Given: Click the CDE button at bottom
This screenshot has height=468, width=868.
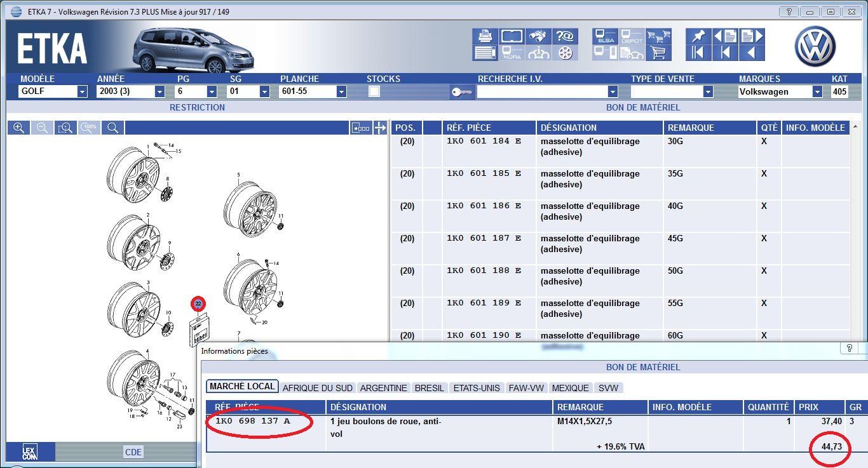Looking at the screenshot, I should 133,452.
